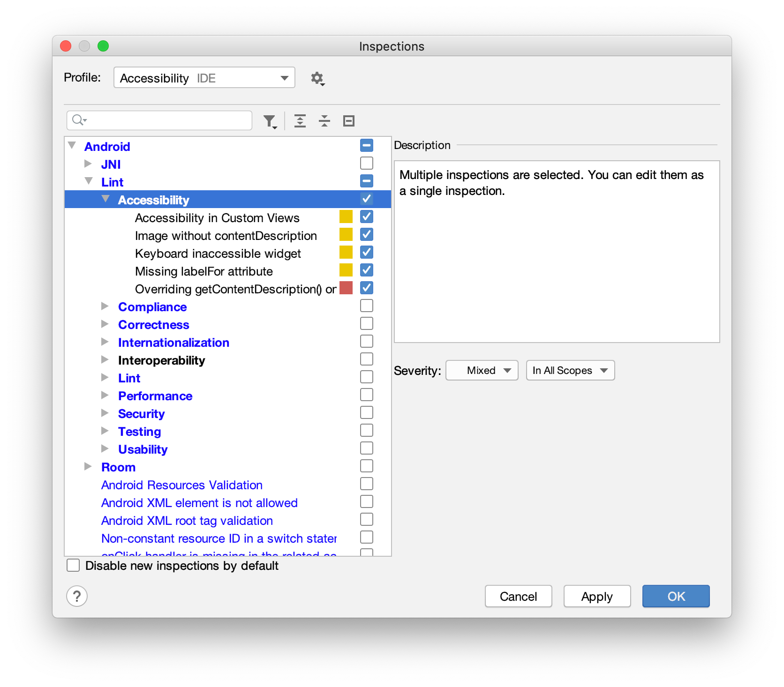This screenshot has height=687, width=784.
Task: Uncheck Accessibility in Custom Views inspection
Action: (367, 217)
